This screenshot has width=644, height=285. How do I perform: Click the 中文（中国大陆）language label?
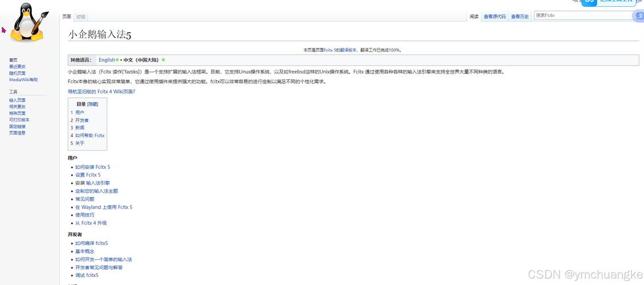[x=142, y=60]
